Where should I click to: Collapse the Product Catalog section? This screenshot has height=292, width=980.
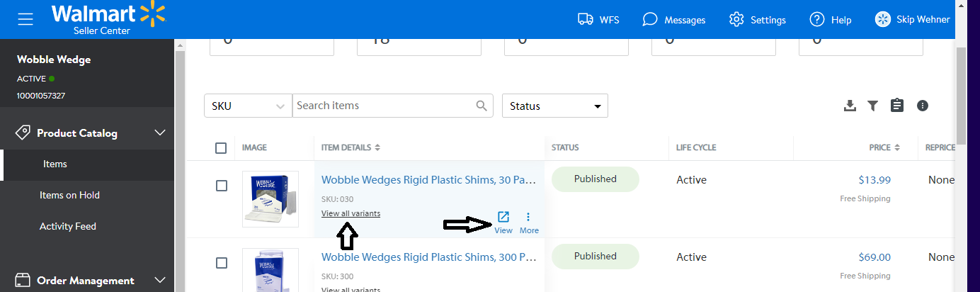point(160,133)
